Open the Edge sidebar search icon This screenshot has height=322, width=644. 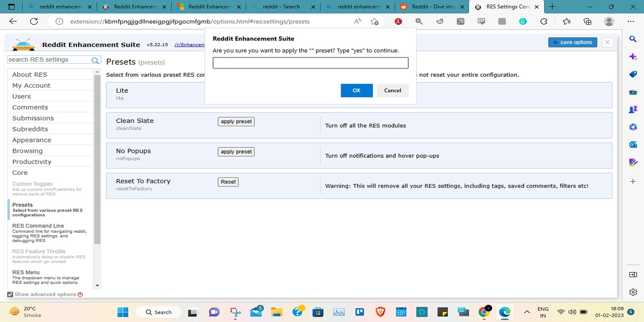[x=633, y=39]
